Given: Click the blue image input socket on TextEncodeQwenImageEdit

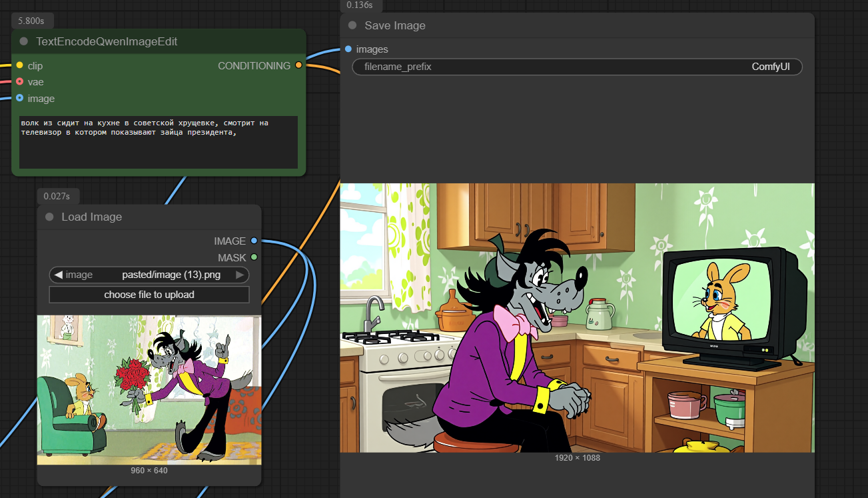Looking at the screenshot, I should pos(19,98).
